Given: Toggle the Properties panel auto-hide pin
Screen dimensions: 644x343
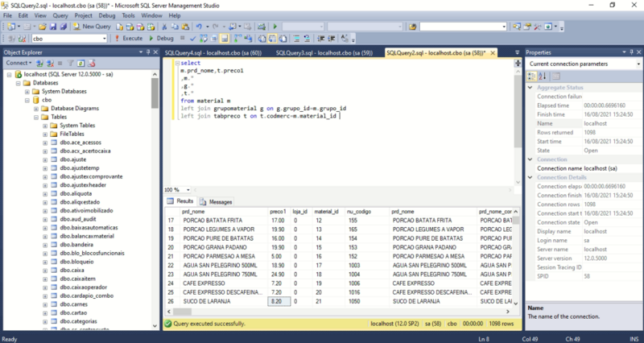Looking at the screenshot, I should (x=632, y=52).
